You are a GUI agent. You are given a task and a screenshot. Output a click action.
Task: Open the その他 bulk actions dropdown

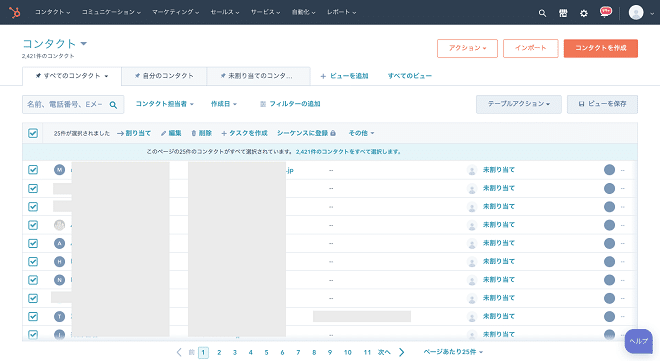click(361, 133)
